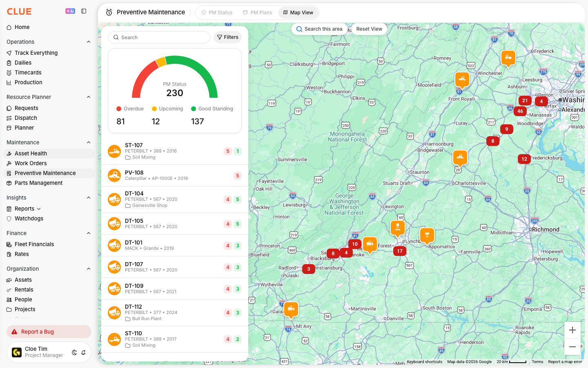Select PV-108 paver icon in list

click(114, 175)
